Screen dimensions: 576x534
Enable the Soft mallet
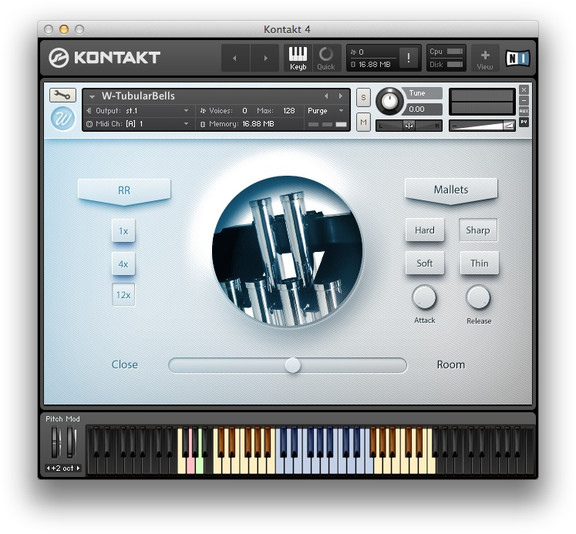click(425, 263)
